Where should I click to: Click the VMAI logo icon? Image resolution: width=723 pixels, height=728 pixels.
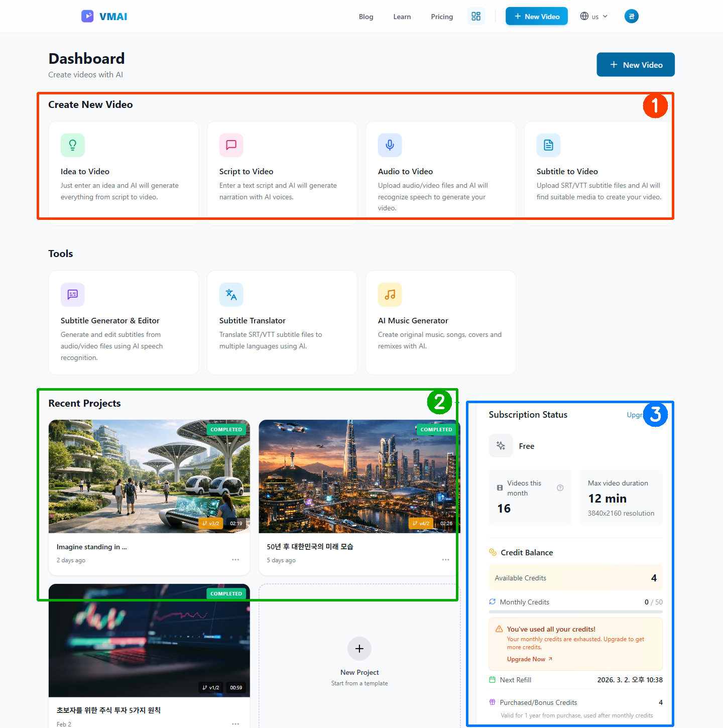click(x=87, y=16)
